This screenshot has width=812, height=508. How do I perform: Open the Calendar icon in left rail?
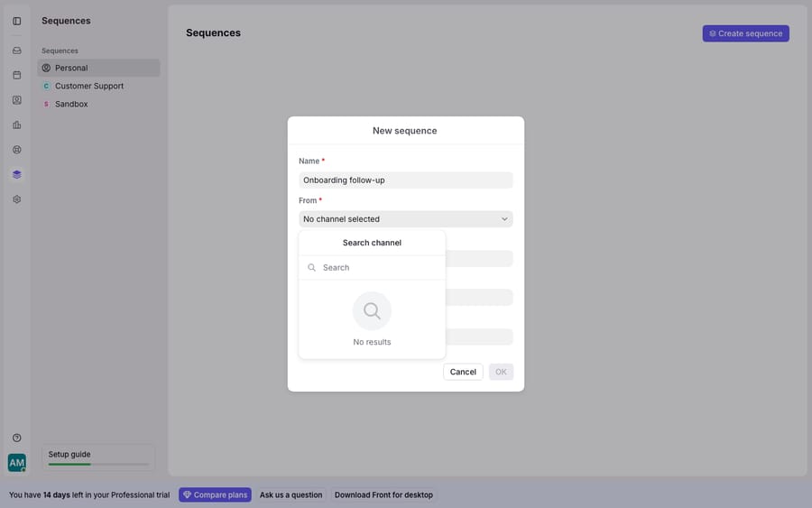17,75
